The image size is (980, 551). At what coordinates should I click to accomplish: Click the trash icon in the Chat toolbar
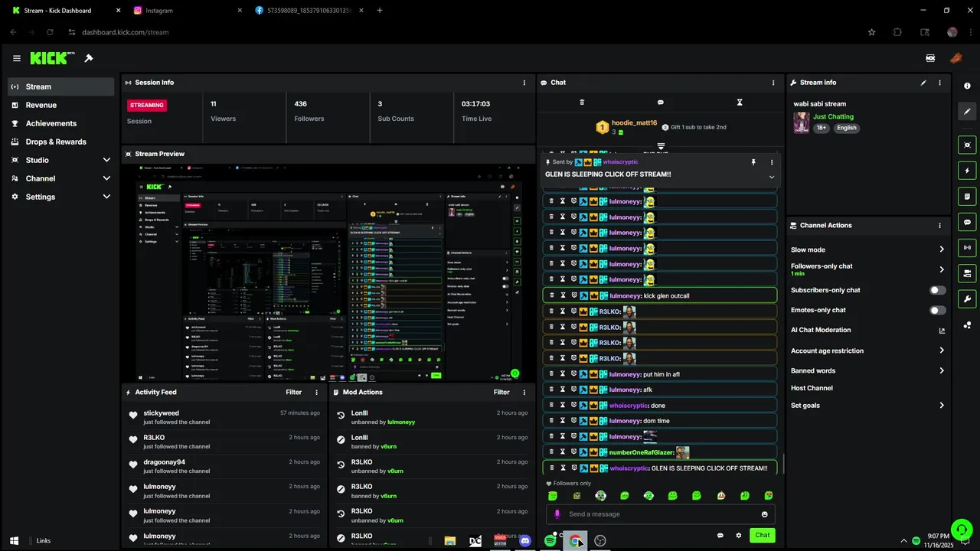click(582, 102)
